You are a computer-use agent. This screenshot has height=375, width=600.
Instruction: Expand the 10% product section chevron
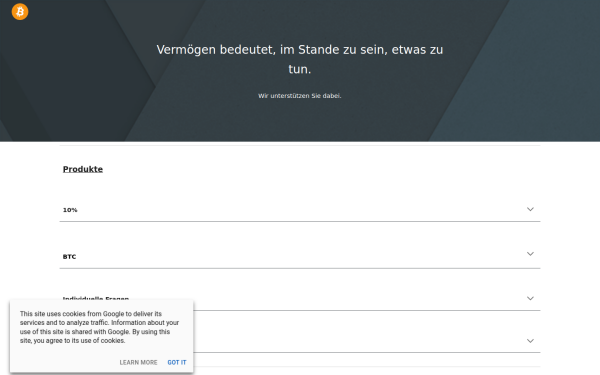(x=530, y=209)
